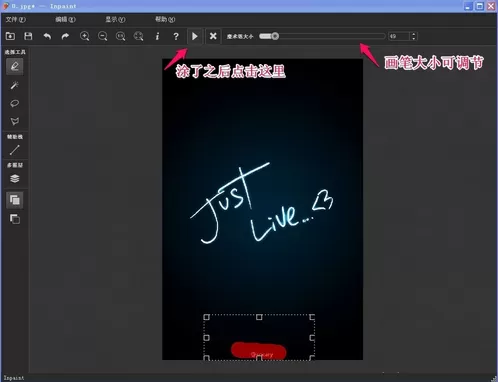Cancel selection with the X toolbar icon
This screenshot has width=498, height=382.
[x=213, y=36]
